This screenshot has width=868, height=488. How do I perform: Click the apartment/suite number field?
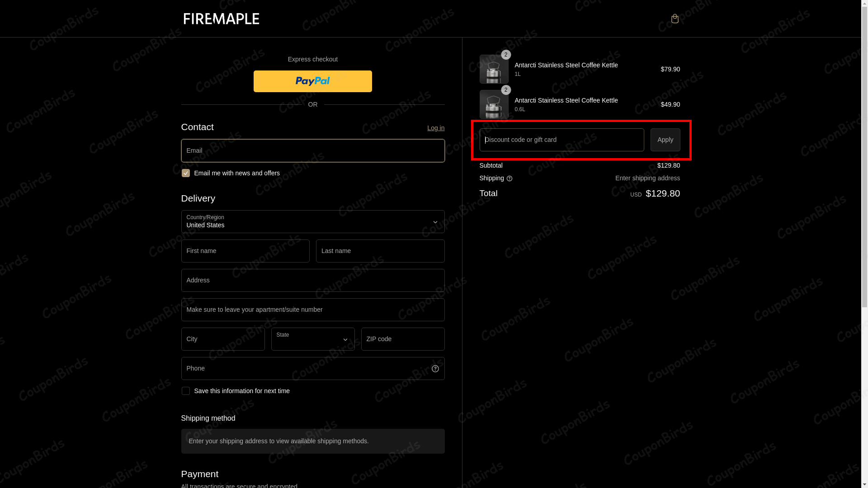(313, 310)
